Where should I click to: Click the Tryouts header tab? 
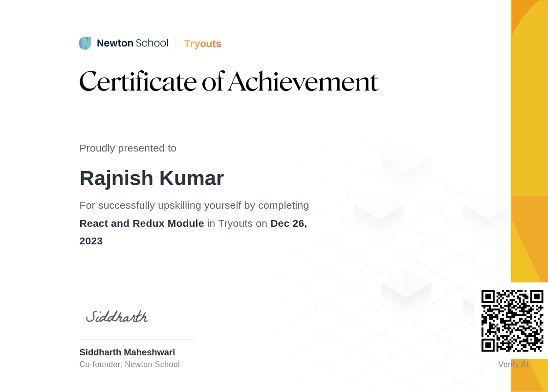(x=202, y=44)
